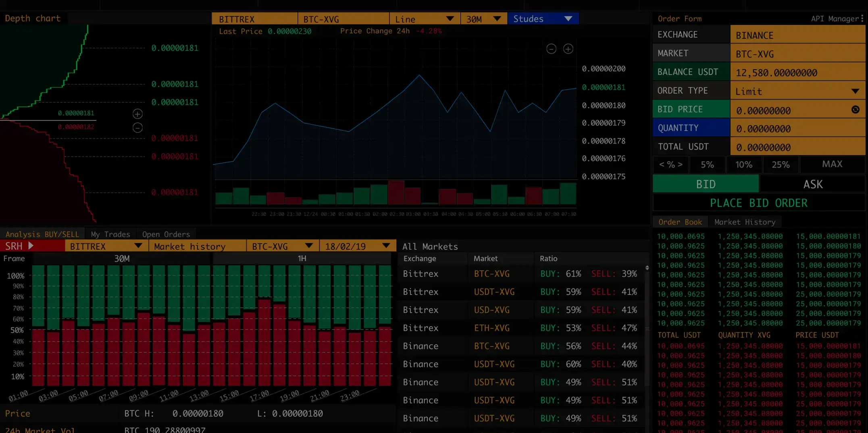Open the BITTREX exchange dropdown in analysis panel

[x=106, y=246]
